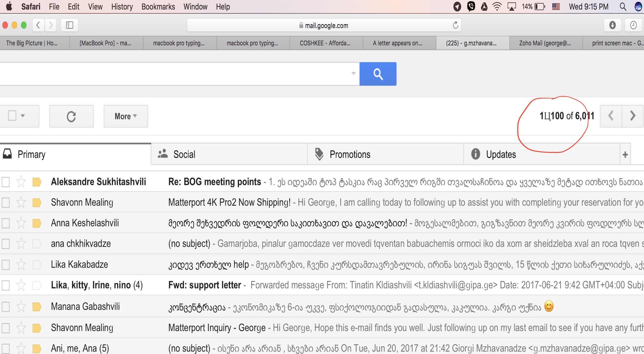Open the select-all checkbox dropdown
Image resolution: width=644 pixels, height=354 pixels.
(23, 116)
